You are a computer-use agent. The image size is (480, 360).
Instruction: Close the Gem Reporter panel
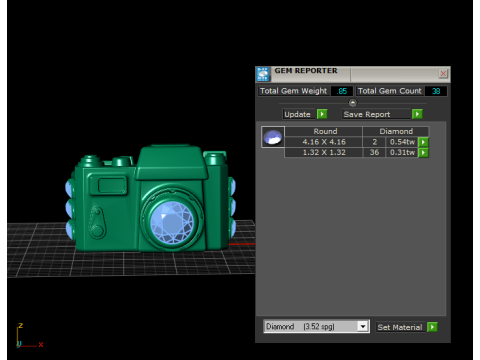(x=443, y=74)
